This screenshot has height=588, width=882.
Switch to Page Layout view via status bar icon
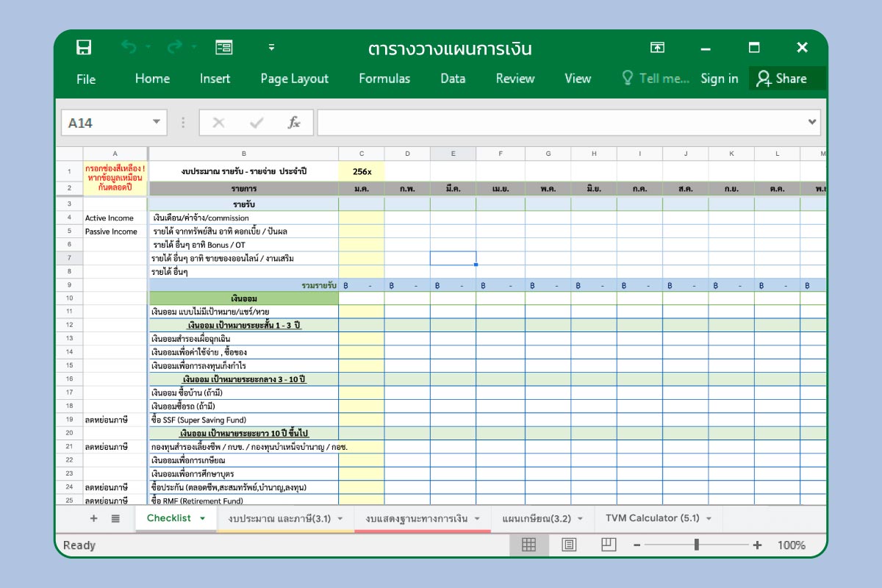point(568,545)
